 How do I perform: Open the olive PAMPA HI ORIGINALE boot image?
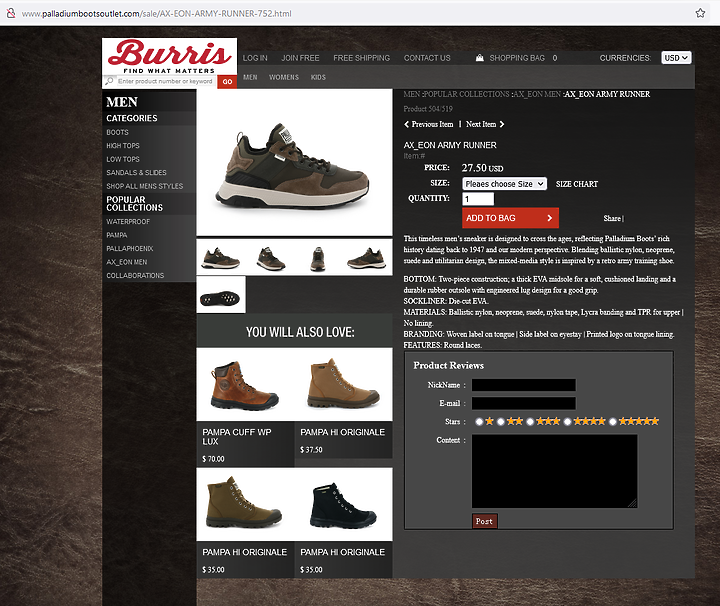[245, 505]
